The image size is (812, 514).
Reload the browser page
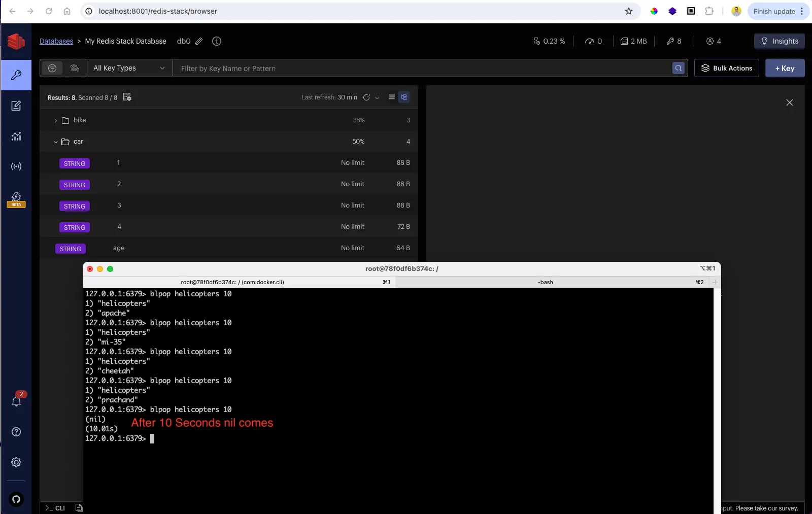(49, 11)
